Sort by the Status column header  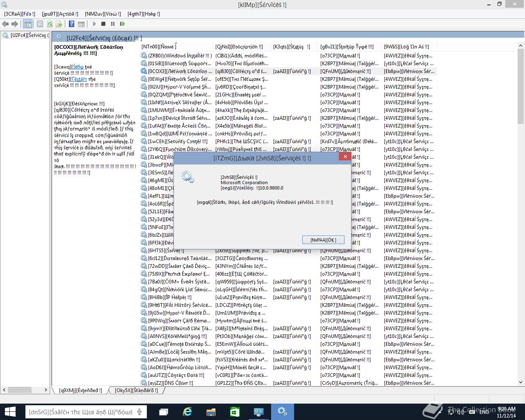(x=295, y=46)
